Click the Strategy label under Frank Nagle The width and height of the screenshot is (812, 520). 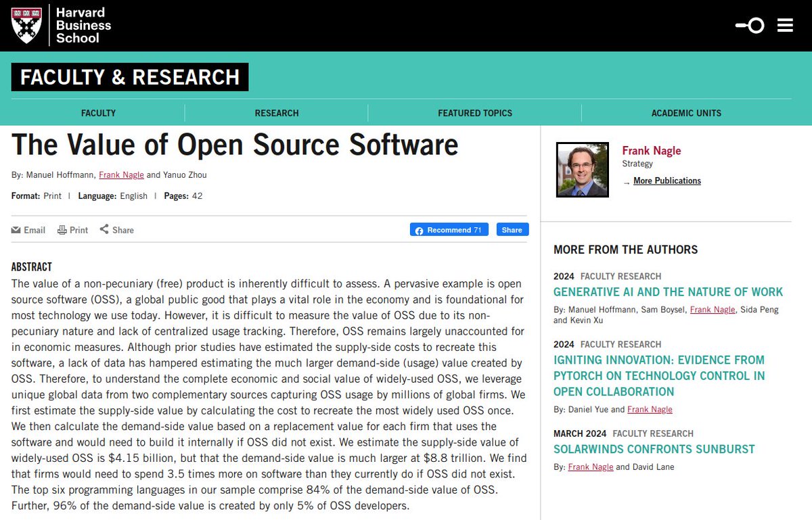pyautogui.click(x=637, y=164)
